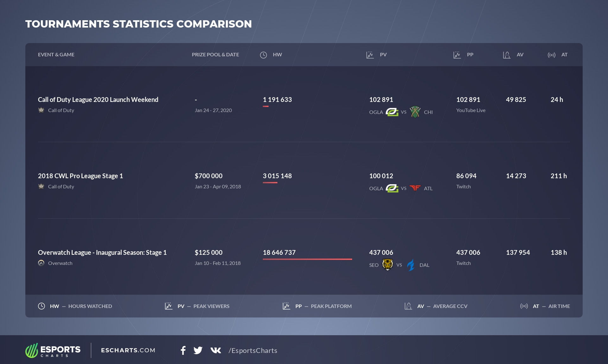
Task: Click the Facebook icon in footer
Action: coord(183,350)
